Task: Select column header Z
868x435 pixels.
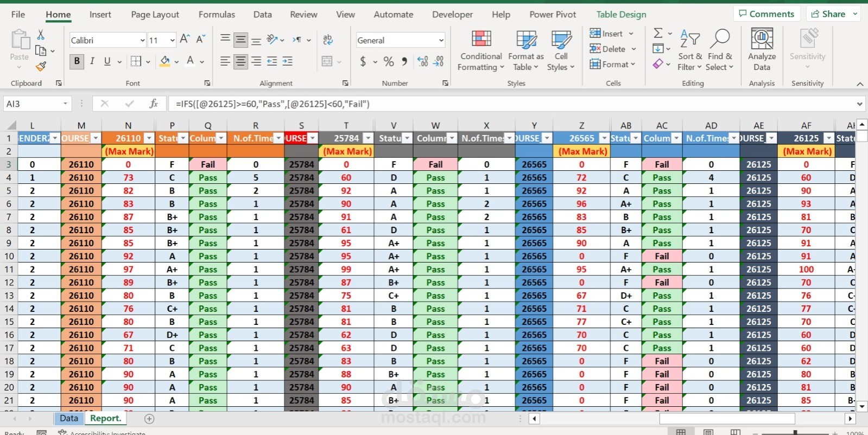Action: coord(581,125)
